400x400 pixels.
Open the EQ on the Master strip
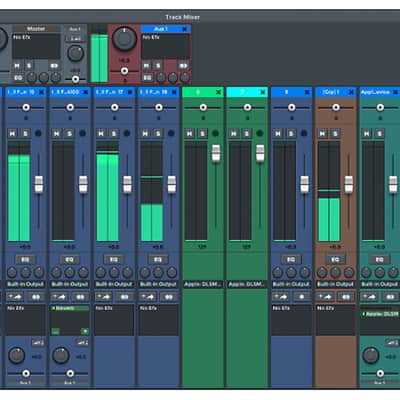pos(18,78)
